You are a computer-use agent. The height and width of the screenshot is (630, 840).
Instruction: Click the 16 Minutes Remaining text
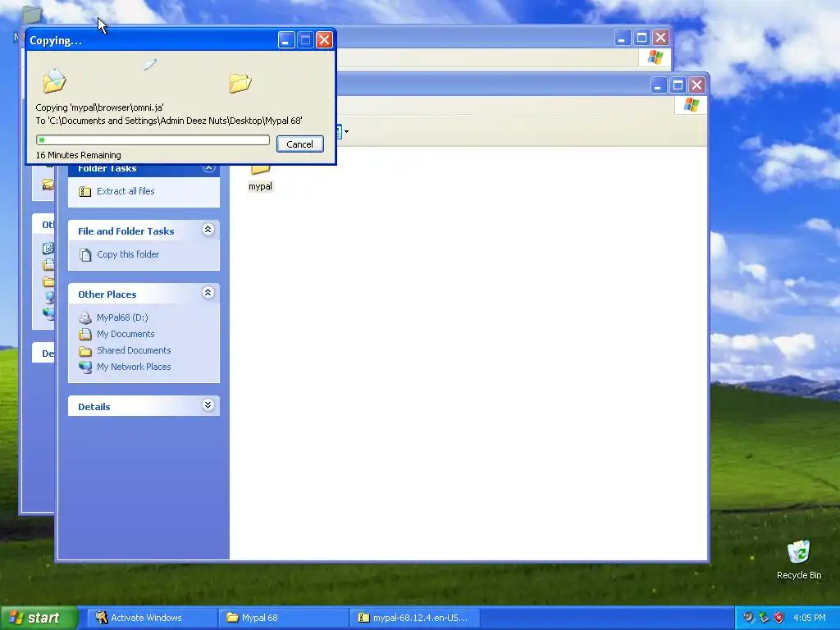pyautogui.click(x=78, y=155)
